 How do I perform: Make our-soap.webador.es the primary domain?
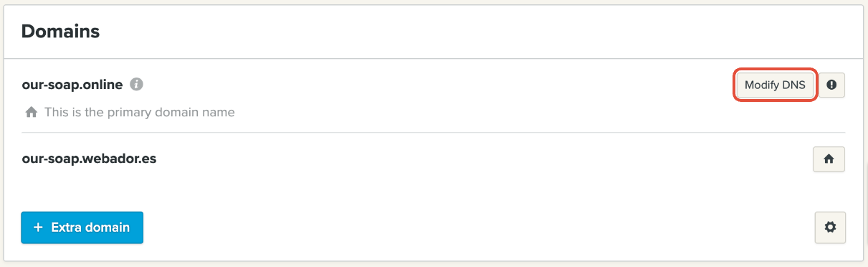(829, 159)
